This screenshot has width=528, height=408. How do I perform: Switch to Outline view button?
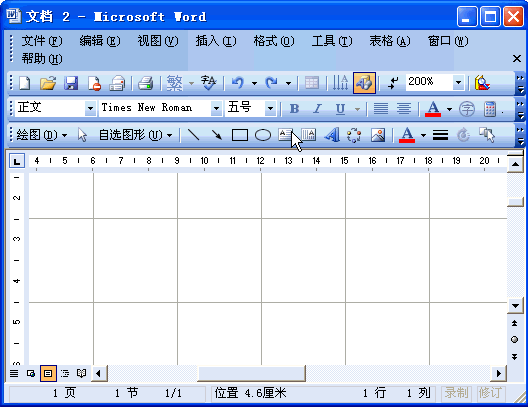(x=65, y=373)
